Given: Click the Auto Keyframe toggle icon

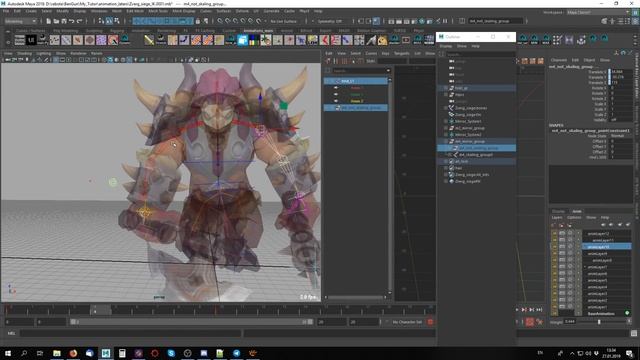Looking at the screenshot, I should click(x=529, y=322).
